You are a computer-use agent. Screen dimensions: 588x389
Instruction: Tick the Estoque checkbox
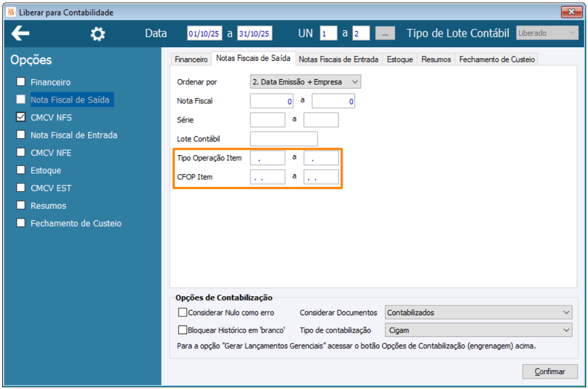(21, 170)
